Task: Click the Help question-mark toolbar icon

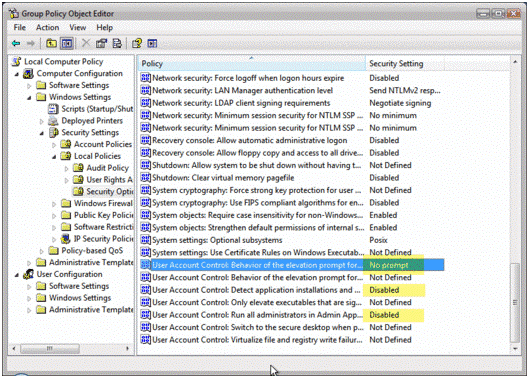Action: [137, 43]
